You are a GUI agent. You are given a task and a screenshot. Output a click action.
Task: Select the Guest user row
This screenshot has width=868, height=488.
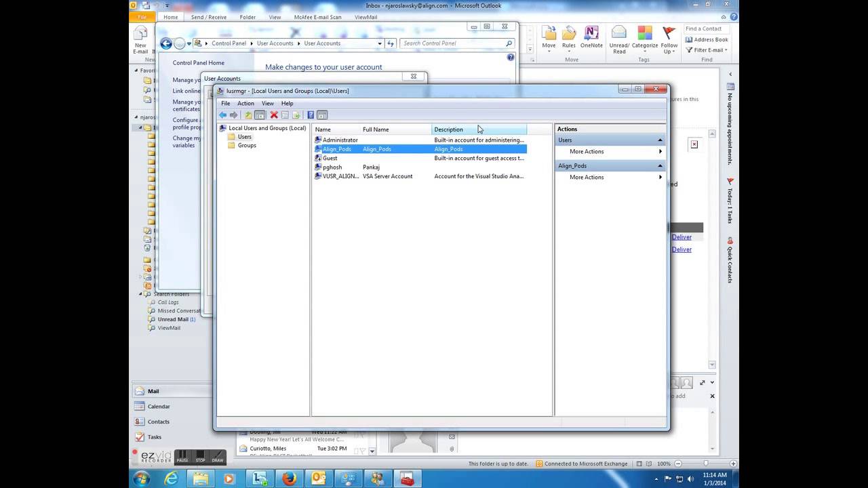[x=420, y=158]
